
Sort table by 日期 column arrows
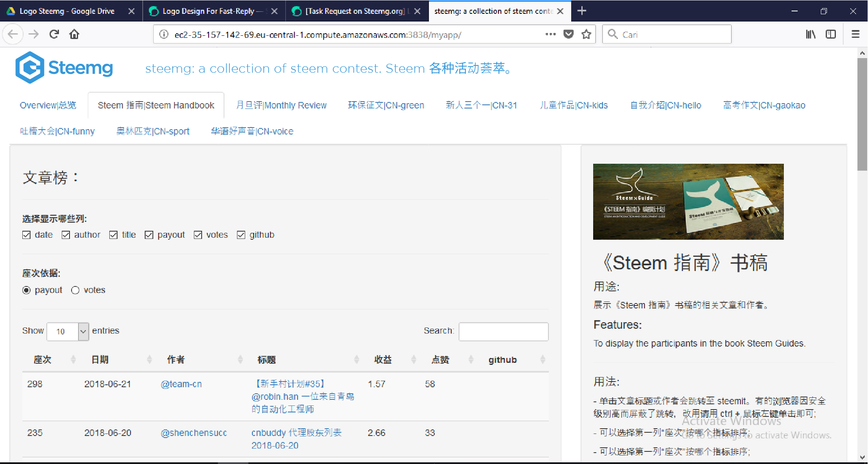click(x=149, y=360)
